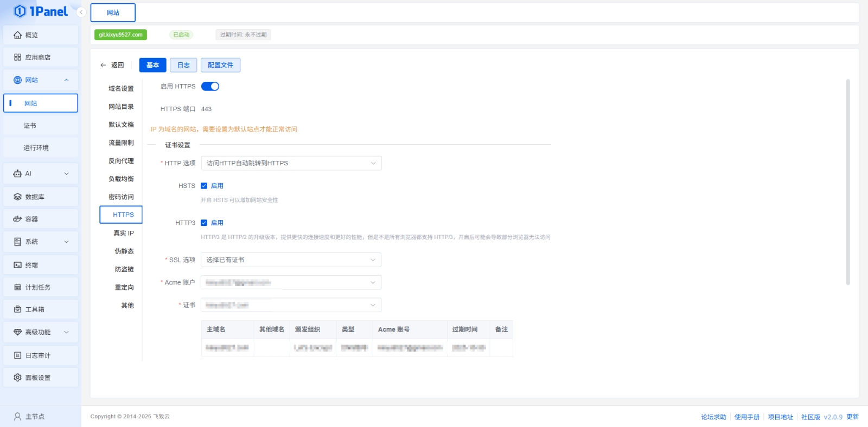Uncheck the HTTP3 enable checkbox
The width and height of the screenshot is (868, 427).
(x=204, y=223)
